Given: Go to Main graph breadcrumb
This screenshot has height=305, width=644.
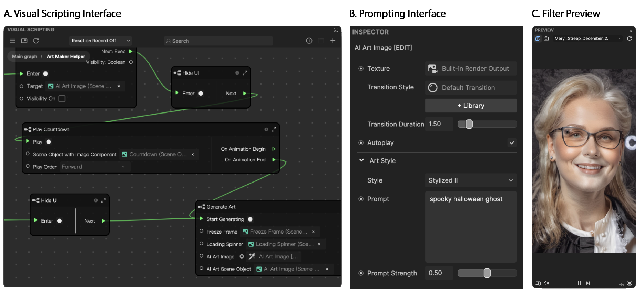Looking at the screenshot, I should pyautogui.click(x=24, y=56).
